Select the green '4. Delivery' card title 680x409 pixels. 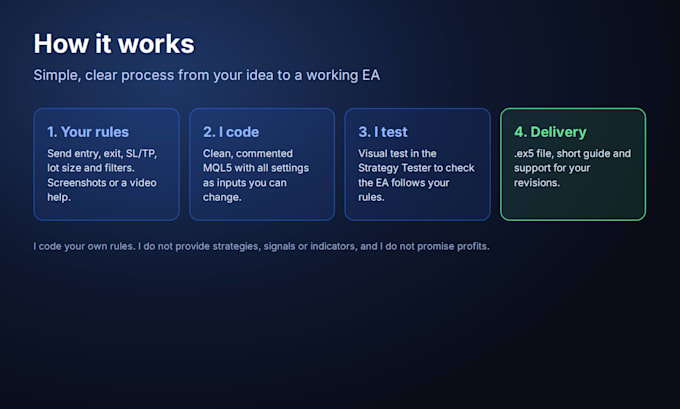(550, 132)
